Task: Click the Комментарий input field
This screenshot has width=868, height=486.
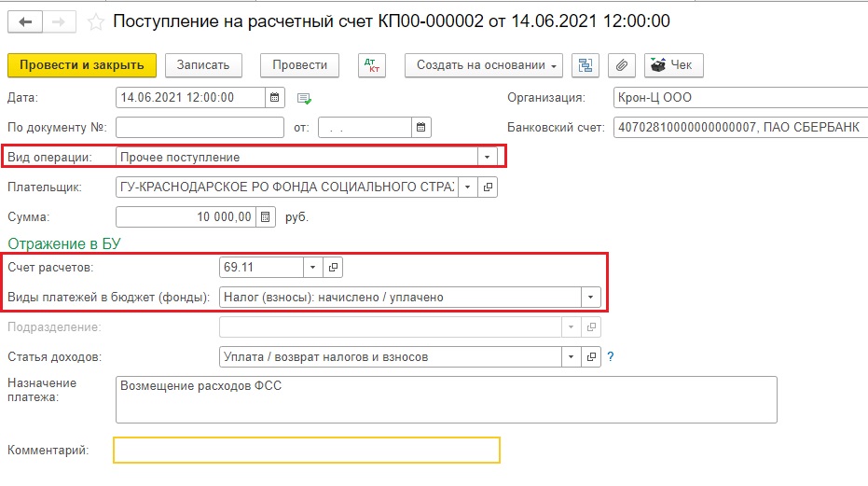Action: coord(307,451)
